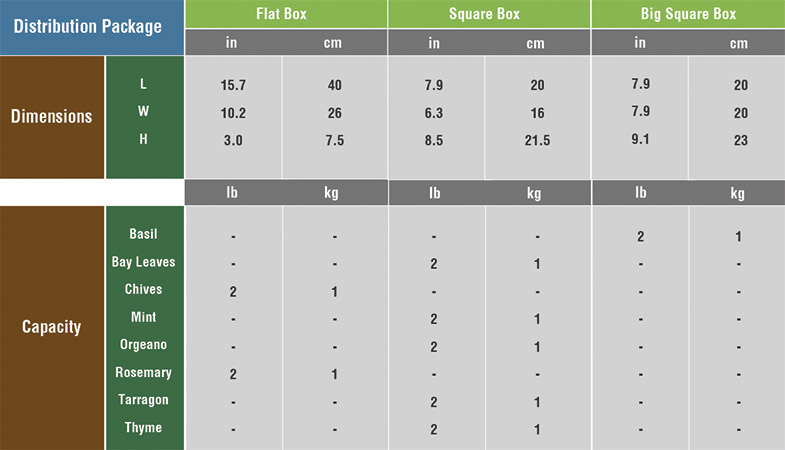Click the Tarragon row label
Image resolution: width=785 pixels, height=450 pixels.
pyautogui.click(x=144, y=400)
